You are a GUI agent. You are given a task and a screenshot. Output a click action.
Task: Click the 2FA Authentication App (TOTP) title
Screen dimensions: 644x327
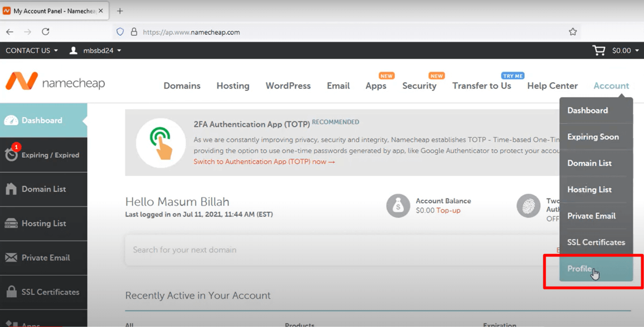coord(252,124)
